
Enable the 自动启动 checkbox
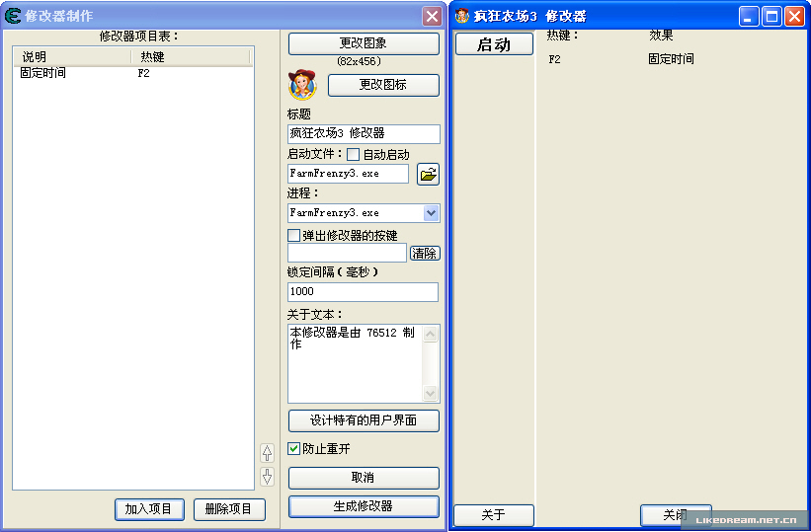pyautogui.click(x=354, y=155)
